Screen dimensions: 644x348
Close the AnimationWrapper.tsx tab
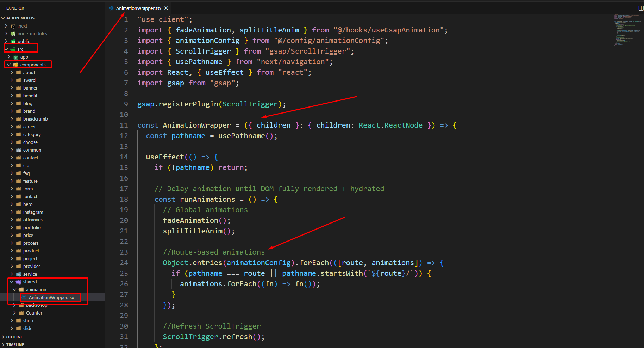tap(166, 8)
